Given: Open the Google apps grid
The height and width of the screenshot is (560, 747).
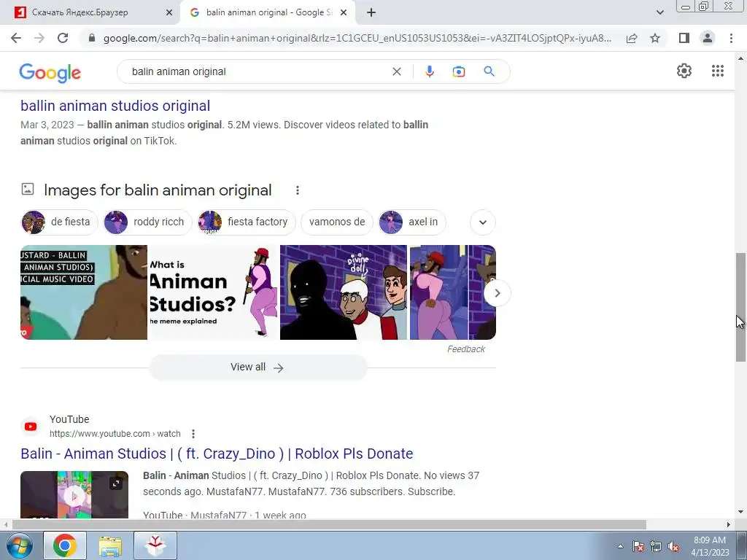Looking at the screenshot, I should point(718,71).
